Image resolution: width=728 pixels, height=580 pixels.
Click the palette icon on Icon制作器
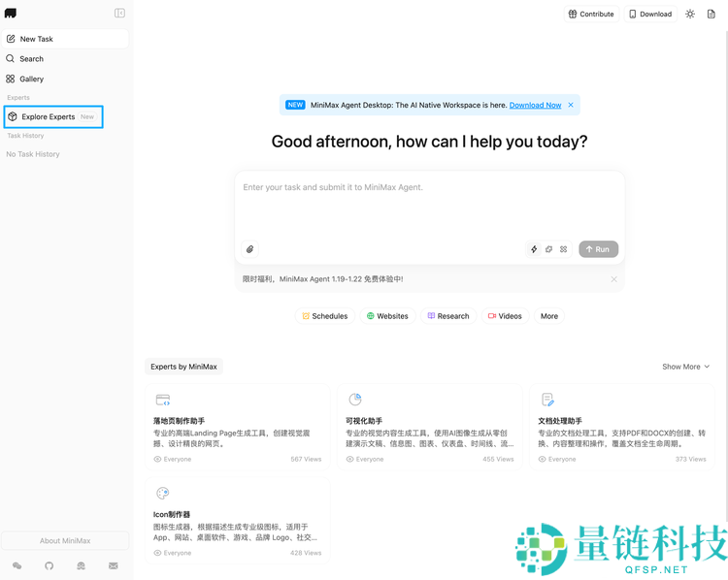click(162, 494)
